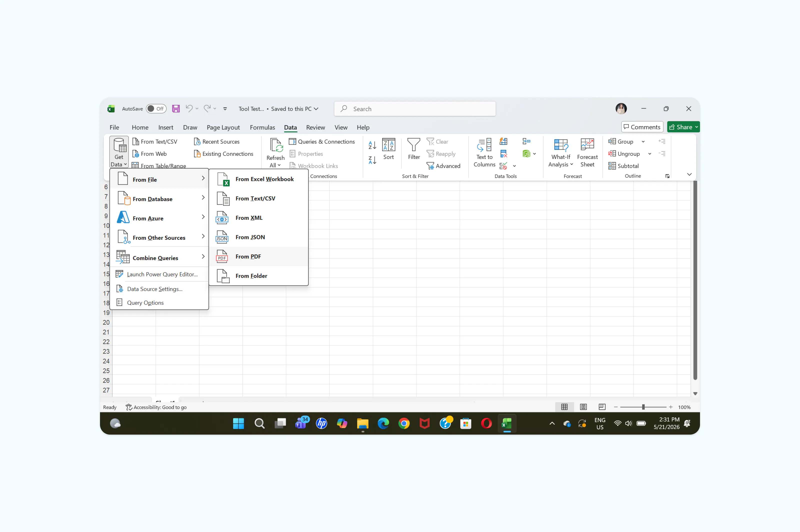Screen dimensions: 800x532
Task: Switch to the Review tab
Action: pyautogui.click(x=315, y=127)
